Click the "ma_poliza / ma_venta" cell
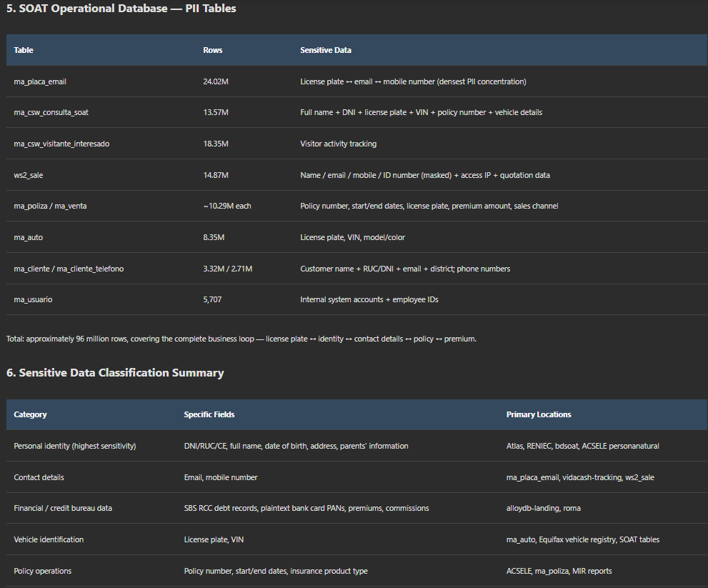This screenshot has height=588, width=708. pos(50,206)
